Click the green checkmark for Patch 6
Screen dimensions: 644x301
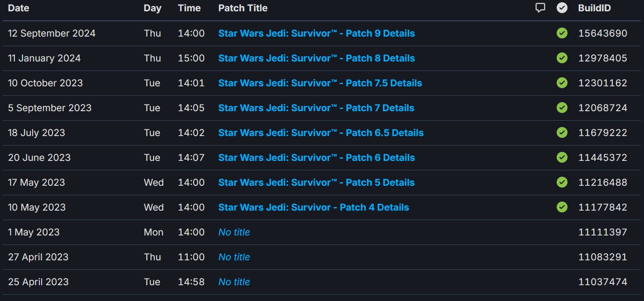pos(562,157)
